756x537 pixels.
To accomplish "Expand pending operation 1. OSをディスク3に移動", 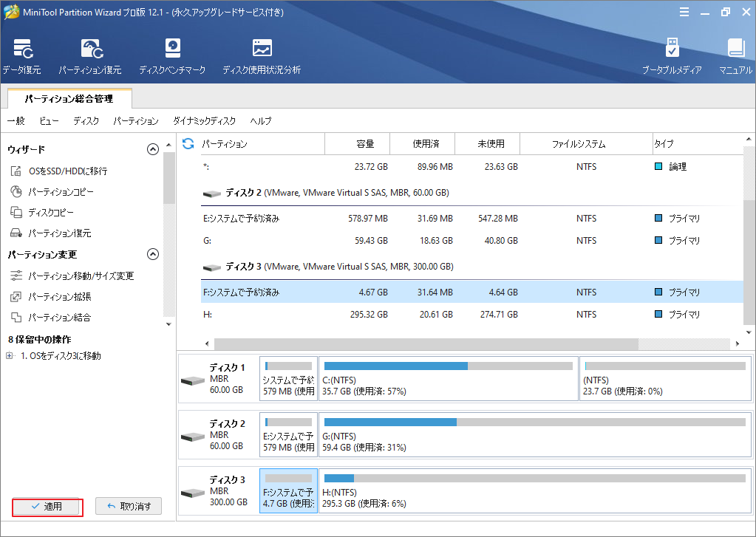I will [x=9, y=356].
